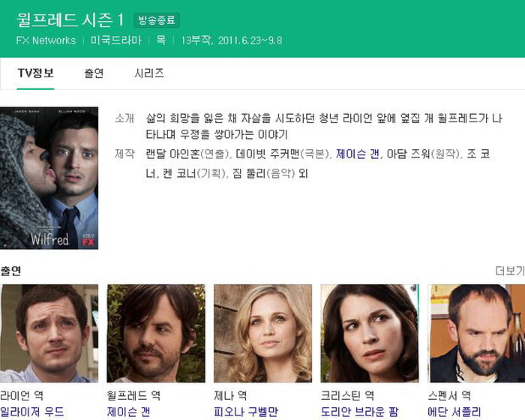
Task: Click the 윌프레드 역 cast photo
Action: [x=156, y=333]
